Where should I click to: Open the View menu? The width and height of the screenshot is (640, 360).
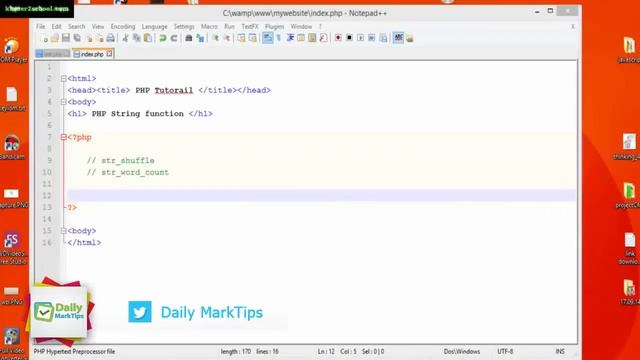(98, 27)
